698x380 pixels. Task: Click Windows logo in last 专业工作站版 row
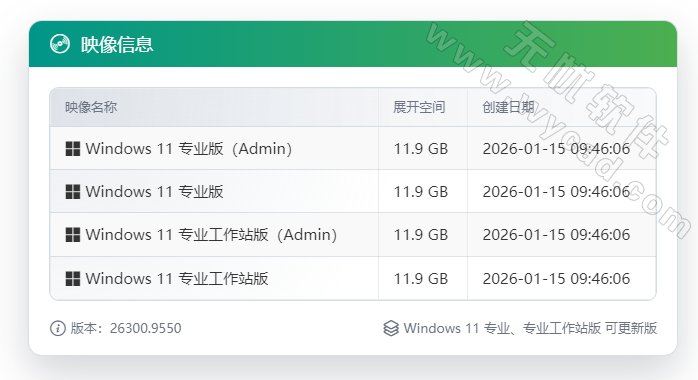coord(73,279)
